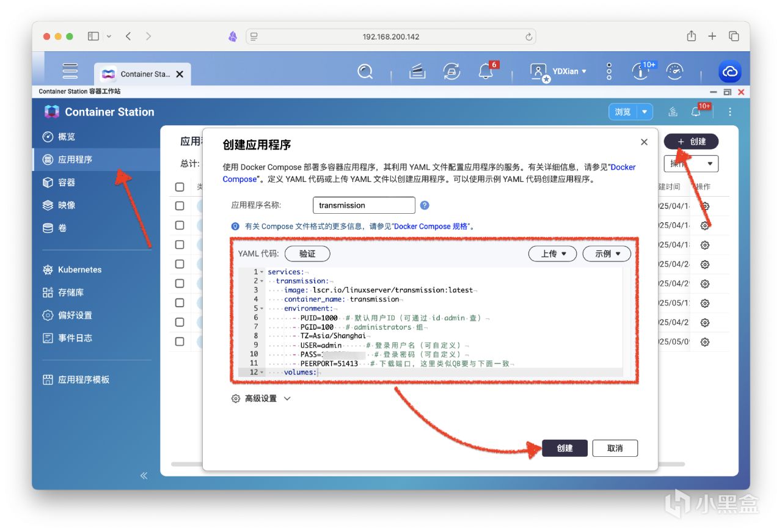Screen dimensions: 782x532
Task: Collapse the sidebar with double chevron
Action: click(144, 475)
